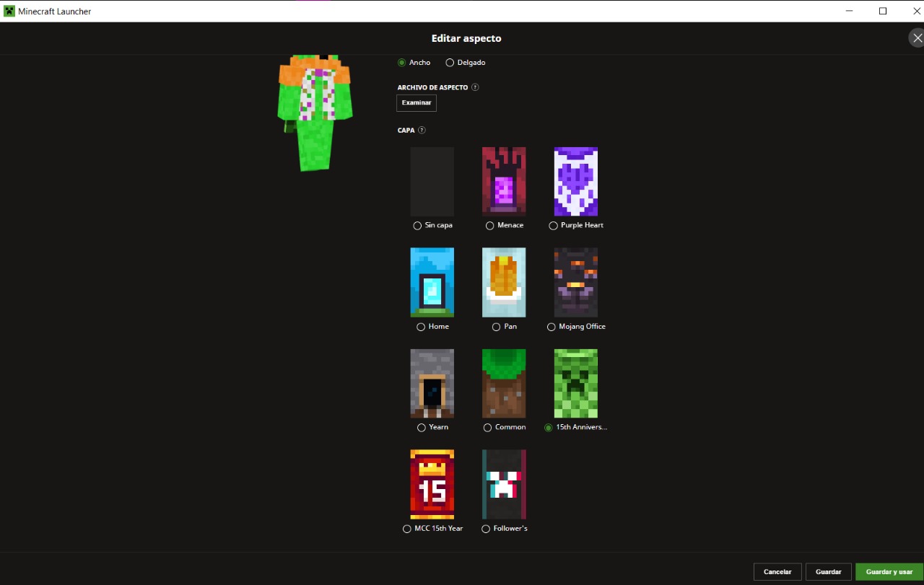Choose the Follower's cape radio button
The width and height of the screenshot is (924, 585).
tap(486, 529)
